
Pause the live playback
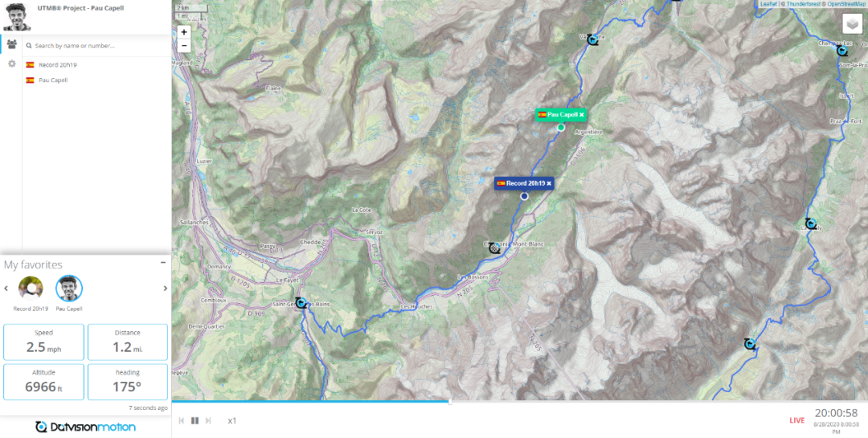[x=194, y=421]
